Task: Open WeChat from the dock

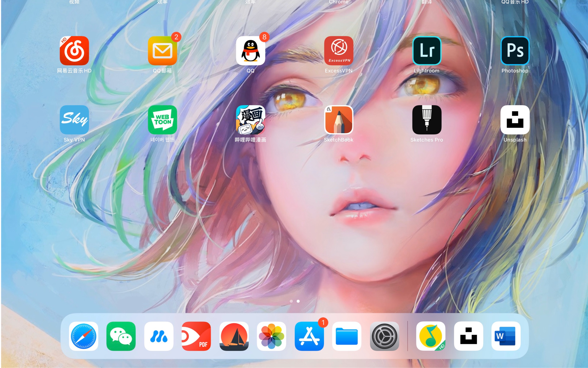Action: [121, 336]
